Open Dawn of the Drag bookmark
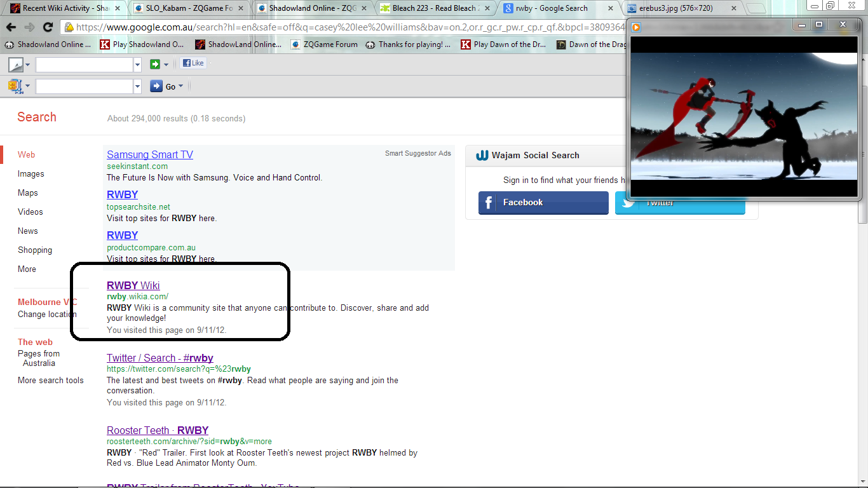This screenshot has width=868, height=488. (x=591, y=44)
